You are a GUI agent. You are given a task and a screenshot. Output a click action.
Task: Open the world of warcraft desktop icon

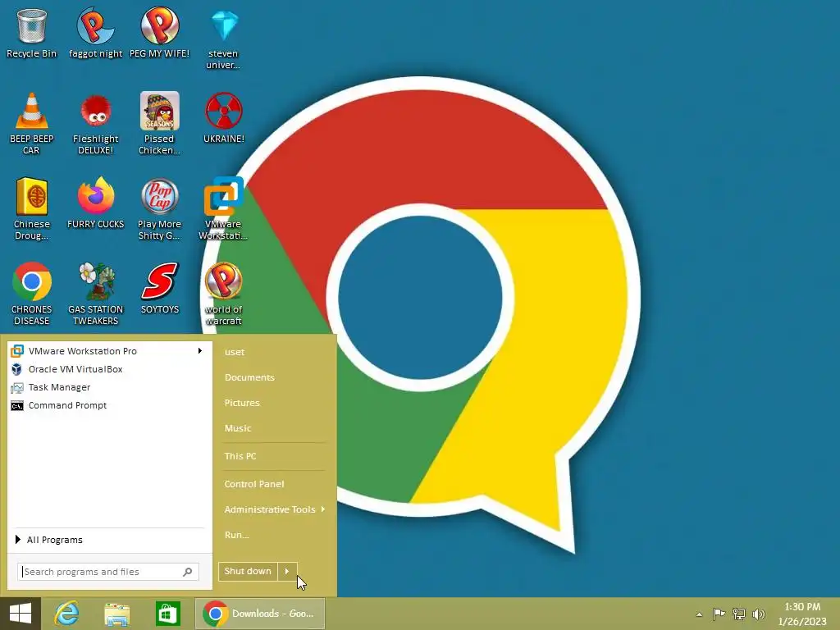tap(223, 294)
